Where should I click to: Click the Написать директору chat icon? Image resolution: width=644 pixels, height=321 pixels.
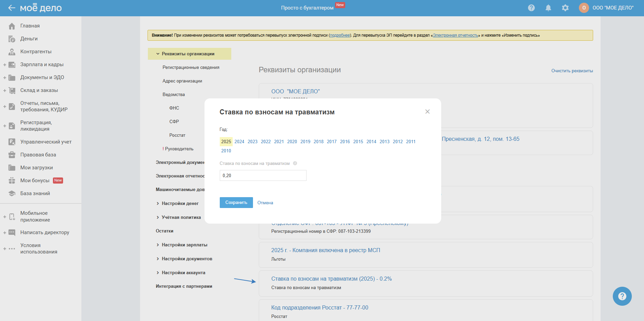point(12,233)
